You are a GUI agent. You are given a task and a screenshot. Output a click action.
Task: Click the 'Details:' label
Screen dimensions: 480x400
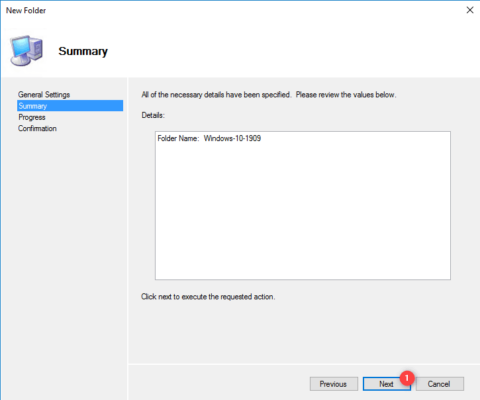coord(153,115)
